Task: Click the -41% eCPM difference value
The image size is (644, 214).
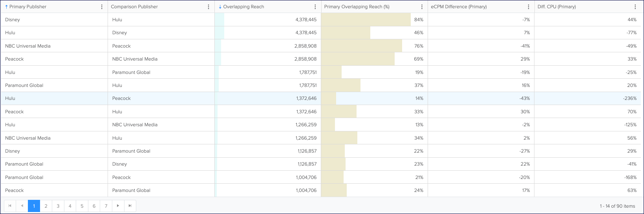Action: pyautogui.click(x=525, y=46)
